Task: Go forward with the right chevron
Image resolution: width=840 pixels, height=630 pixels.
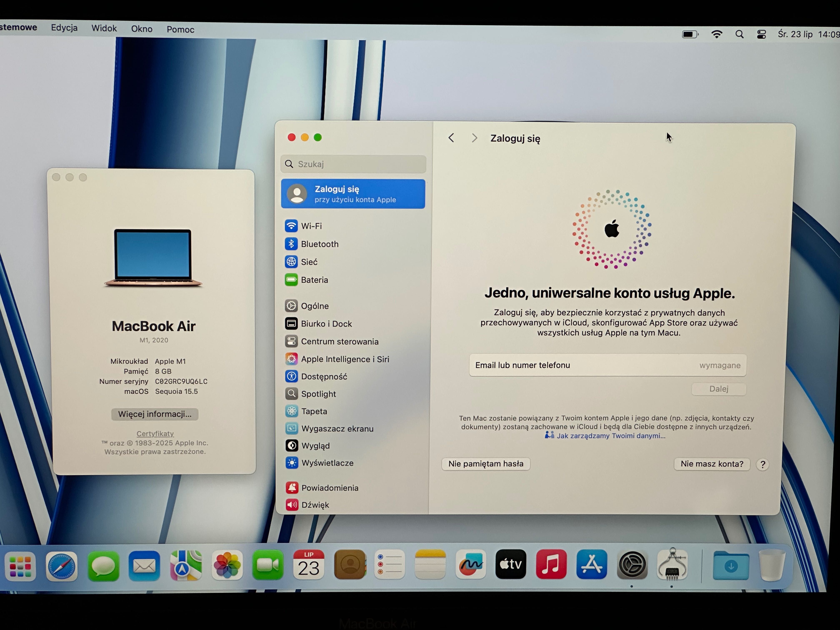Action: (x=474, y=138)
